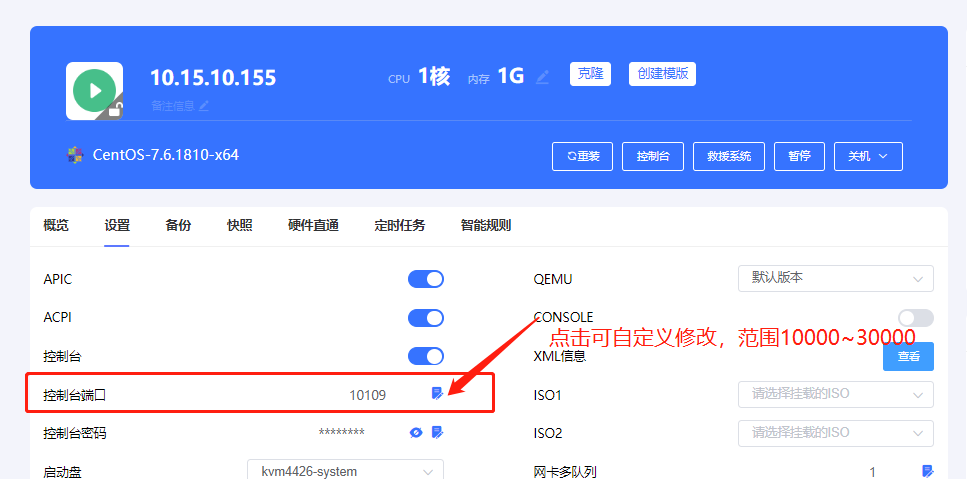The width and height of the screenshot is (967, 479).
Task: Turn off the ACPI switch
Action: point(426,318)
